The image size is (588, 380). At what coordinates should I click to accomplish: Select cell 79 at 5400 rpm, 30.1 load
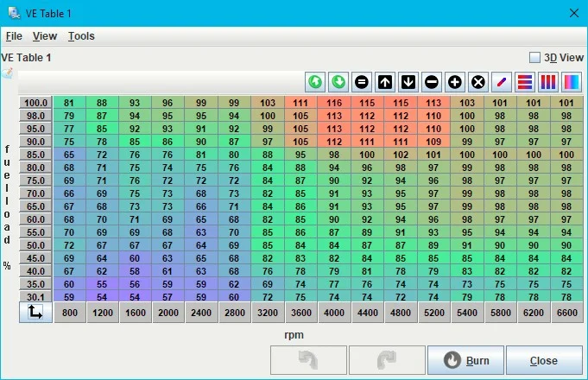pyautogui.click(x=467, y=297)
